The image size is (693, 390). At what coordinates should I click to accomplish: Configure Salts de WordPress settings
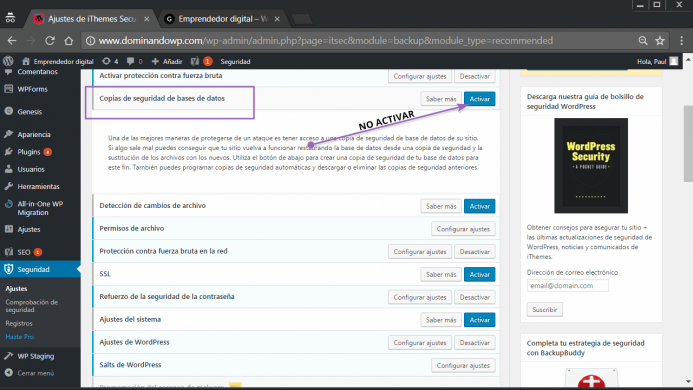point(463,365)
